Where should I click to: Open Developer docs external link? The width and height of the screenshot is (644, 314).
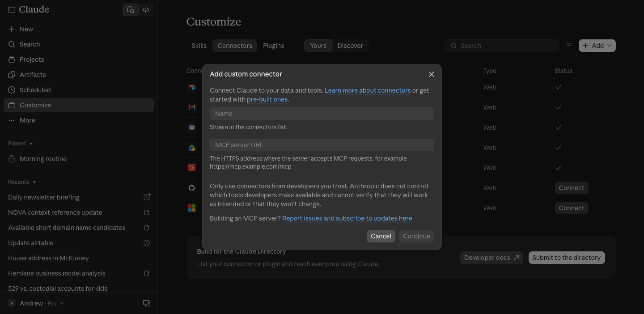pyautogui.click(x=491, y=258)
